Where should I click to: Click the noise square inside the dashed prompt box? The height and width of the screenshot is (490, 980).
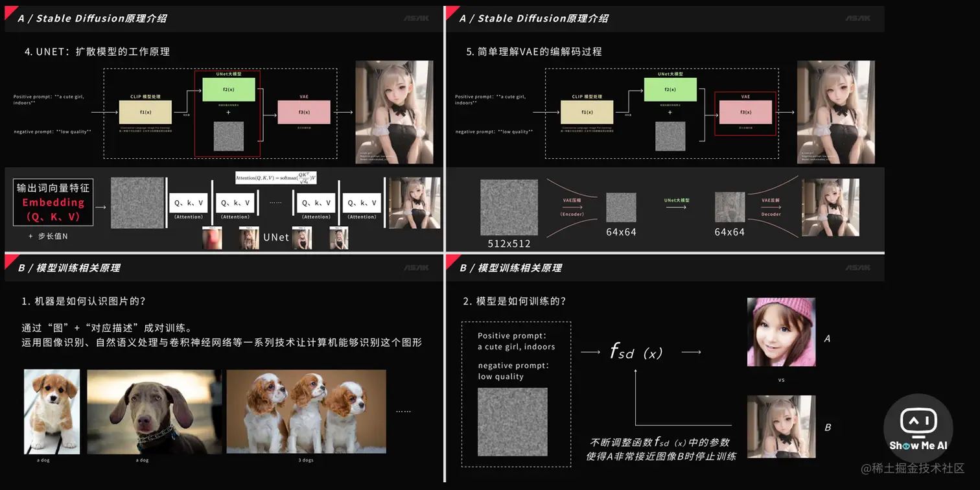pos(513,421)
